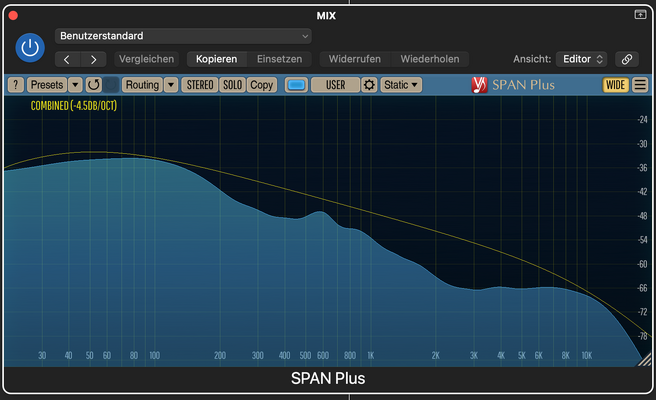Click the Kopieren button
Image resolution: width=656 pixels, height=400 pixels.
tap(217, 59)
